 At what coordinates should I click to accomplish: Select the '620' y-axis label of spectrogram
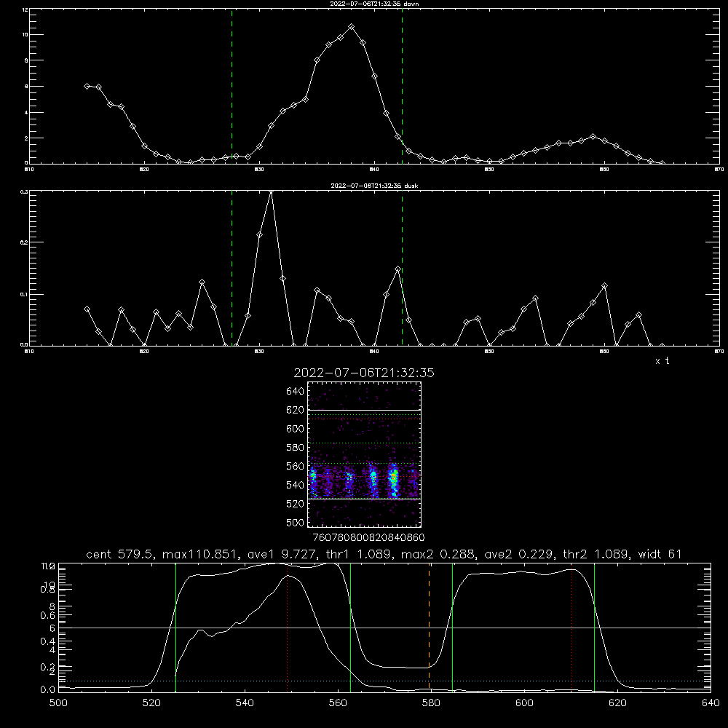point(296,410)
